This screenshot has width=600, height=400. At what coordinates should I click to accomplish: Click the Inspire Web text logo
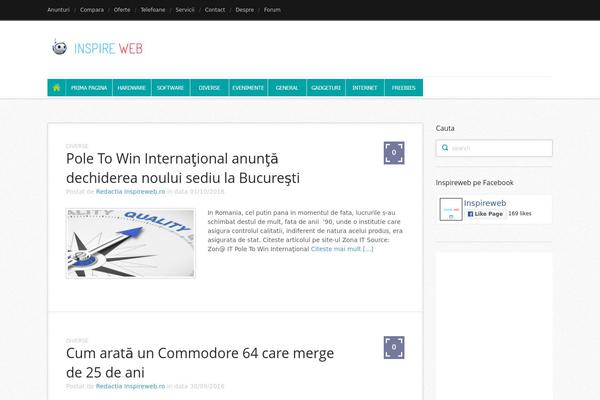pos(108,48)
